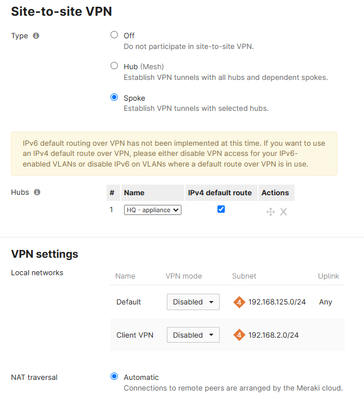Click the Actions column header
This screenshot has height=399, width=364.
[x=275, y=193]
